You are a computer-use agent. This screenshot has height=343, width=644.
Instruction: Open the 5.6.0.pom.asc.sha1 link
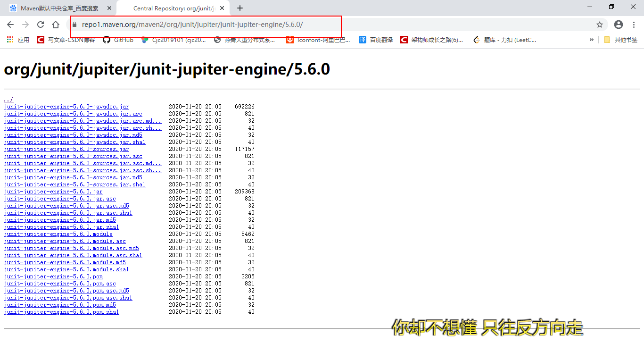pos(68,298)
